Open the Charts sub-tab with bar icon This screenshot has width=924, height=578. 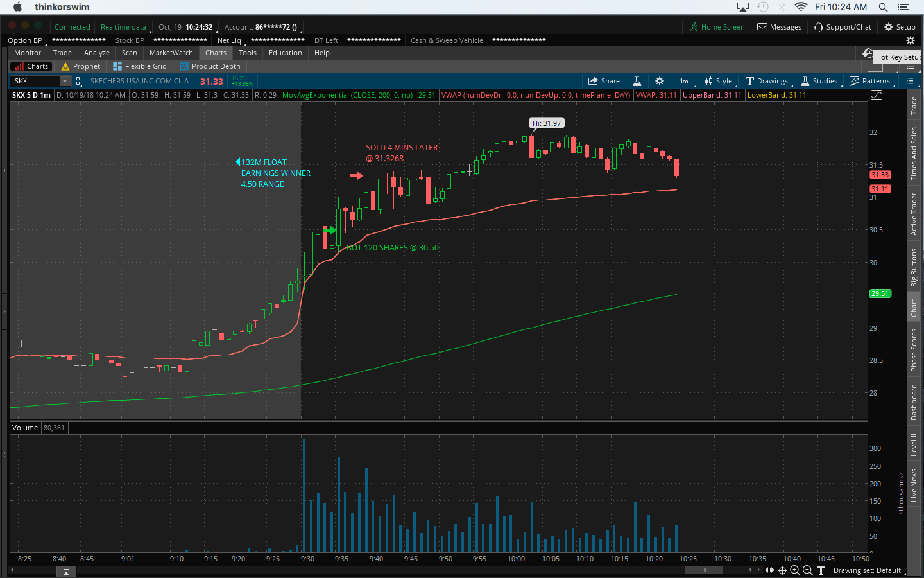coord(31,66)
